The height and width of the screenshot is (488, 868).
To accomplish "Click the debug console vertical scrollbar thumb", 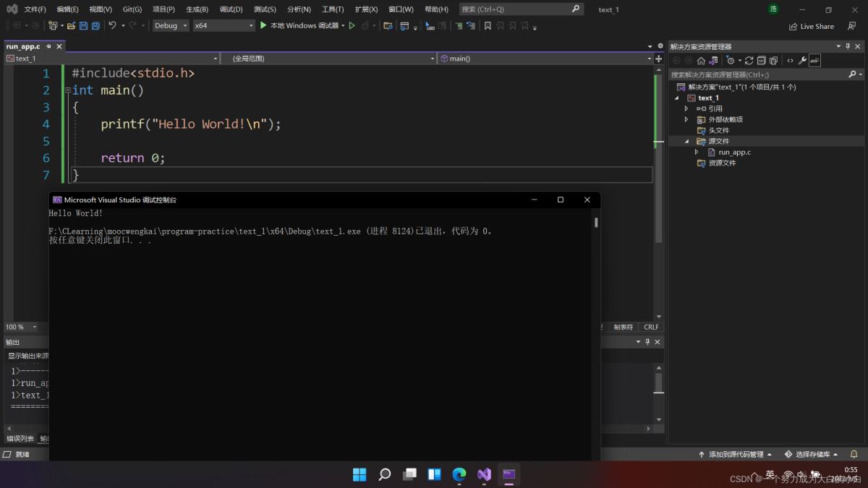I will [596, 223].
